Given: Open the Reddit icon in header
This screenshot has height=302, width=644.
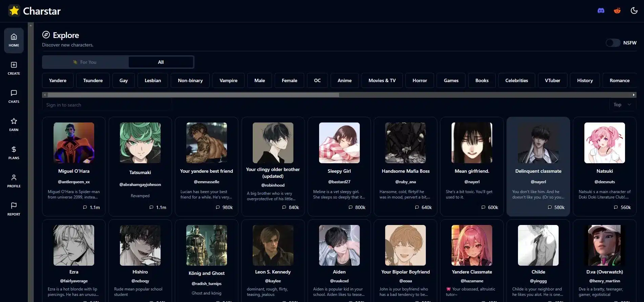Looking at the screenshot, I should click(617, 11).
